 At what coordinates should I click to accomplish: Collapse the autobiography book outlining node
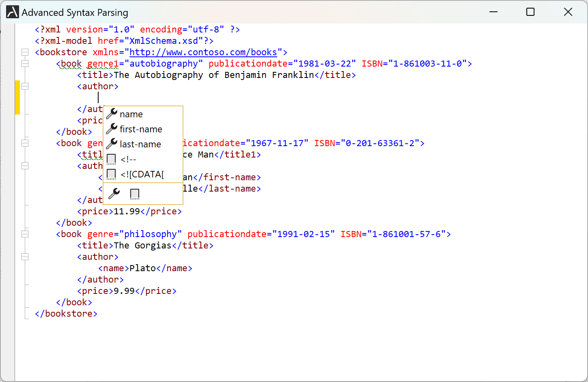tap(25, 63)
